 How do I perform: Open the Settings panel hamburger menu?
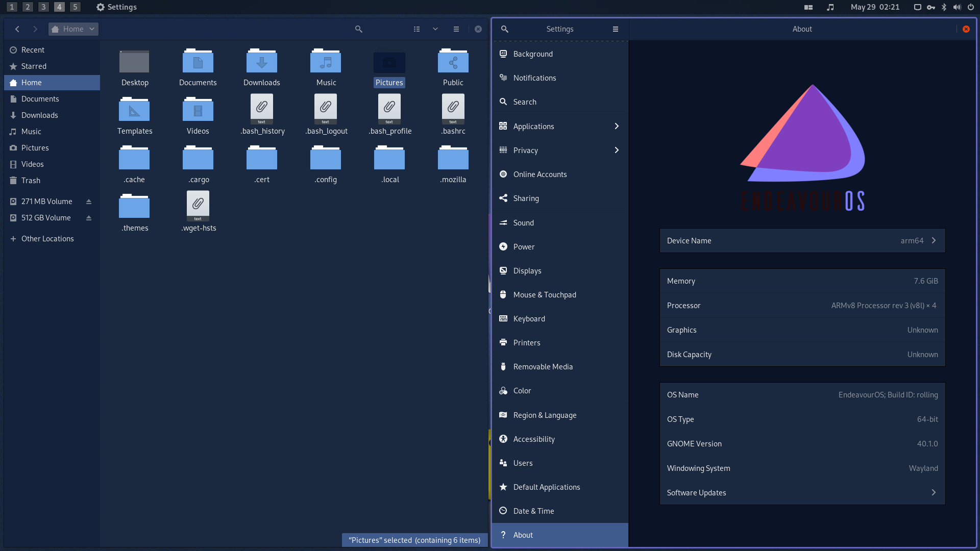point(616,29)
